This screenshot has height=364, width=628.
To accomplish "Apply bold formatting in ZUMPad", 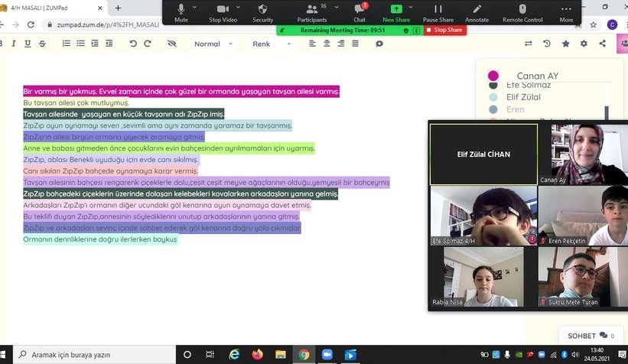I will click(7, 44).
